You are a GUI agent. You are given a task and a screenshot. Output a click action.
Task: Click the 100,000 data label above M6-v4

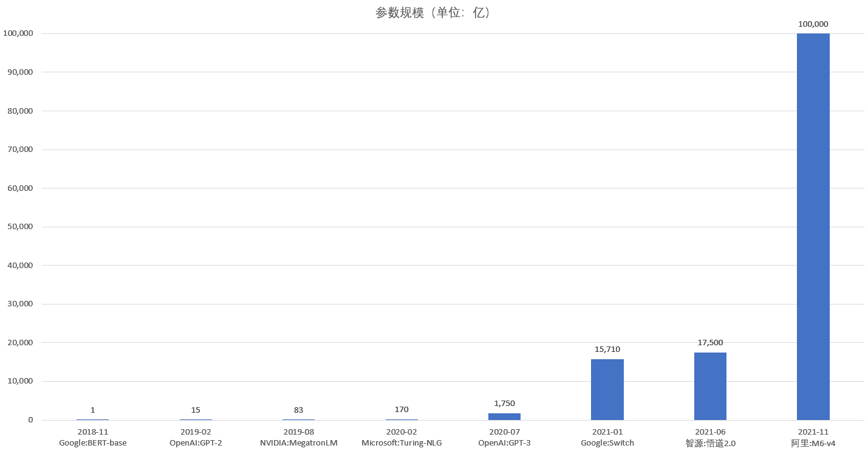813,24
